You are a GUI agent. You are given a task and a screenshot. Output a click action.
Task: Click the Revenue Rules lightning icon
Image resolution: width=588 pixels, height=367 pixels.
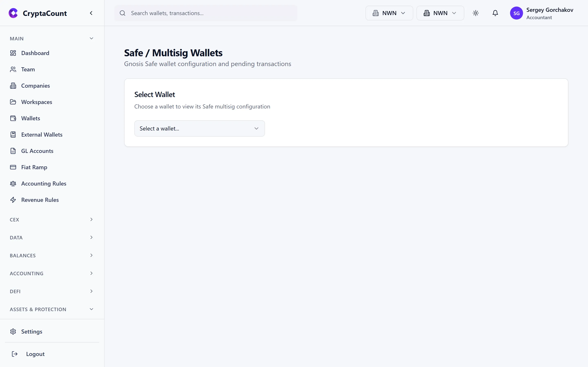pos(13,200)
